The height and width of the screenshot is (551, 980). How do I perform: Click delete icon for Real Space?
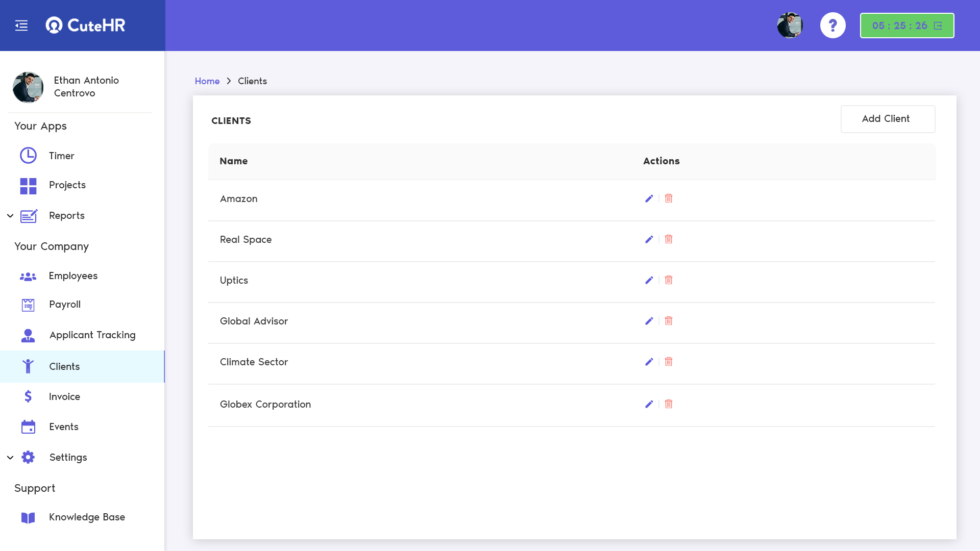668,239
